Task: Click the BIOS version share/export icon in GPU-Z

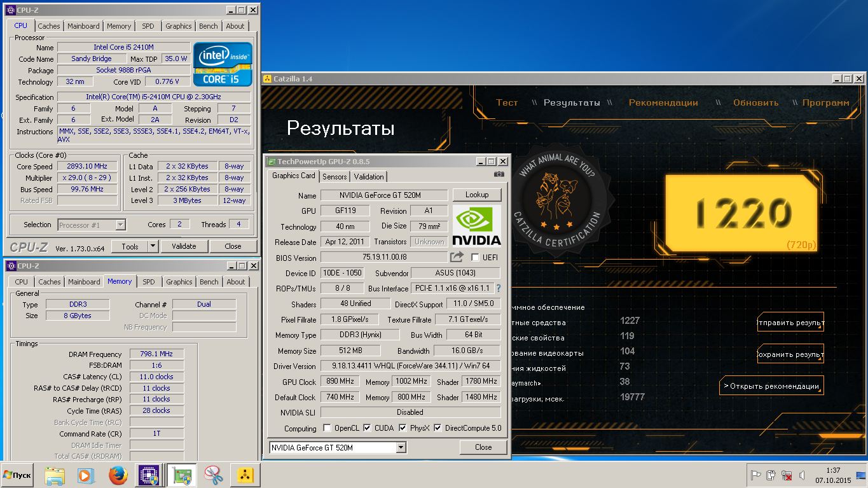Action: [x=457, y=257]
